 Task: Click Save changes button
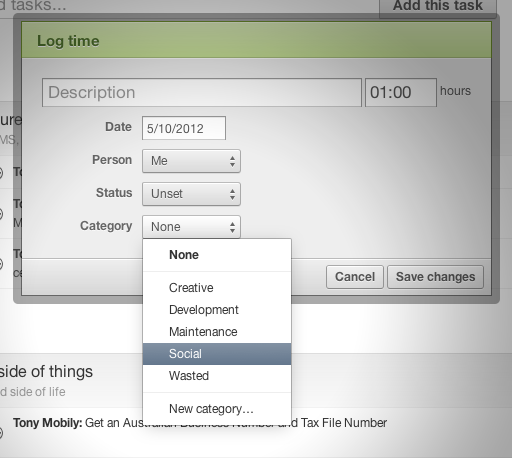[435, 277]
